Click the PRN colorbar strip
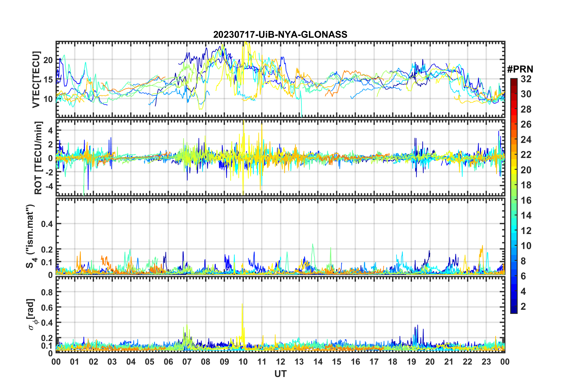 (x=514, y=196)
